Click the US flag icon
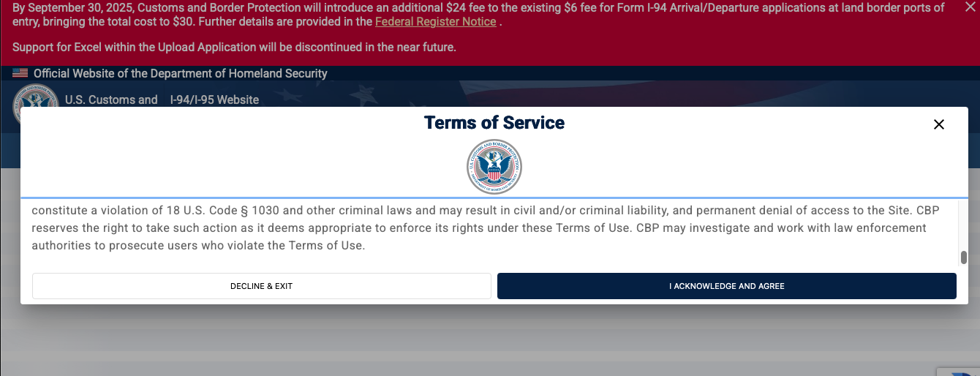 coord(20,73)
